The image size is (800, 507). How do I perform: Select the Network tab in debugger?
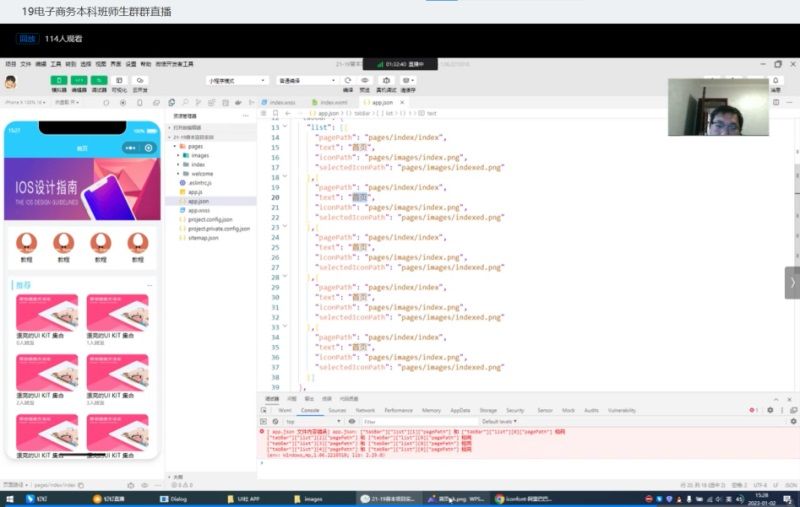(x=365, y=410)
